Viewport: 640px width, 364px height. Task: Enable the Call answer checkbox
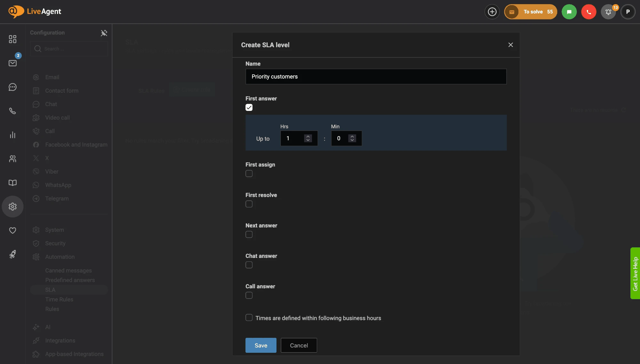click(249, 295)
